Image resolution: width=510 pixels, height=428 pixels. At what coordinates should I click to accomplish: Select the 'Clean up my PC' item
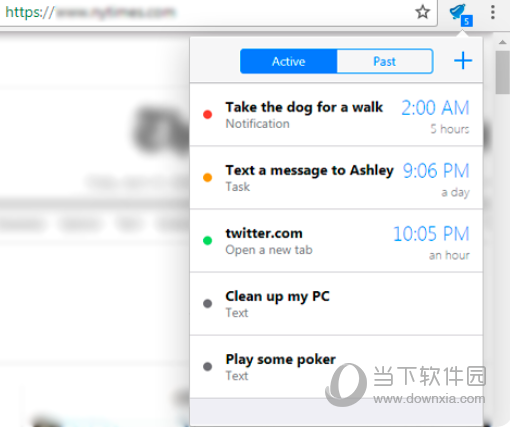click(336, 303)
